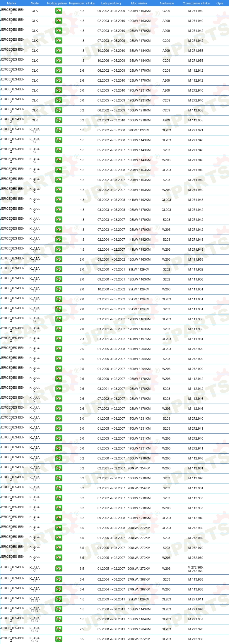This screenshot has width=229, height=644.
Task: Select production years 09.2002 -> 05.2009
Action: [x=111, y=11]
